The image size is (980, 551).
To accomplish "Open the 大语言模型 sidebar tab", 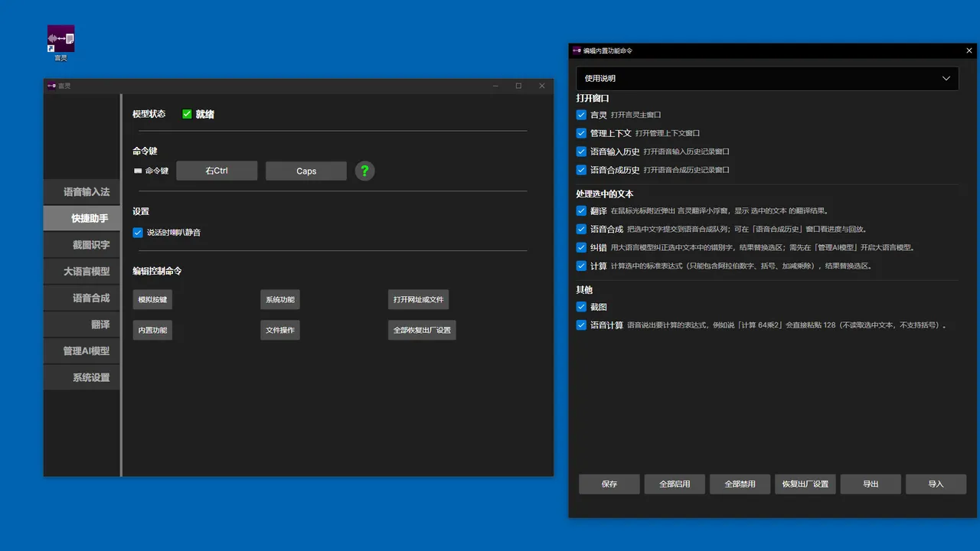I will tap(82, 271).
